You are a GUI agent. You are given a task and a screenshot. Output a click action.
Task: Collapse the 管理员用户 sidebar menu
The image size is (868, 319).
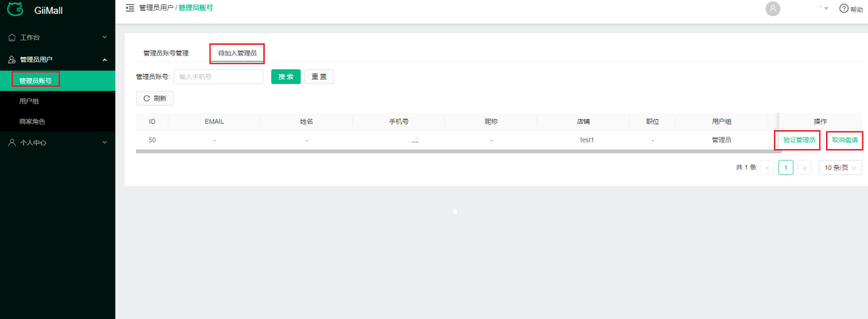tap(104, 59)
